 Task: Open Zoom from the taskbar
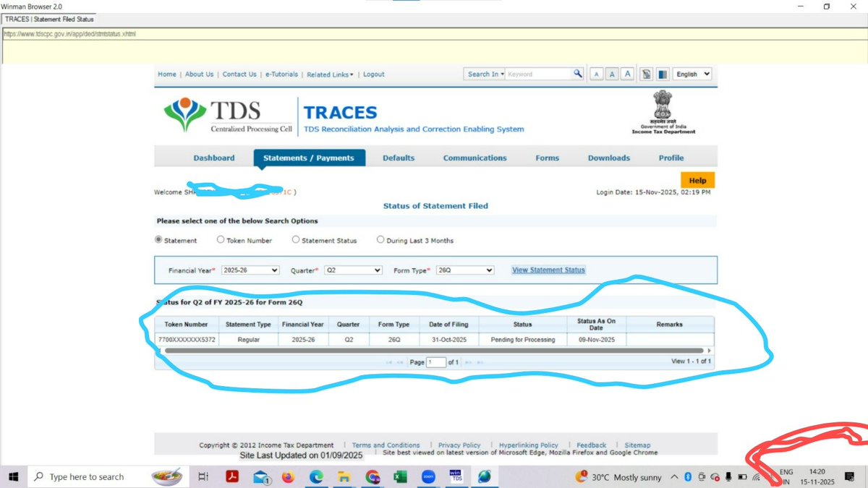click(428, 476)
